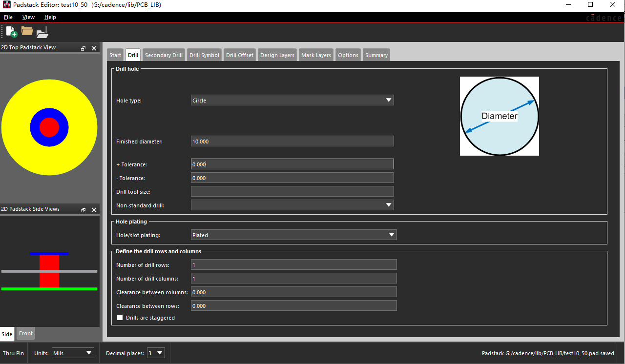
Task: Open the Non-standard drill dropdown
Action: (x=292, y=205)
